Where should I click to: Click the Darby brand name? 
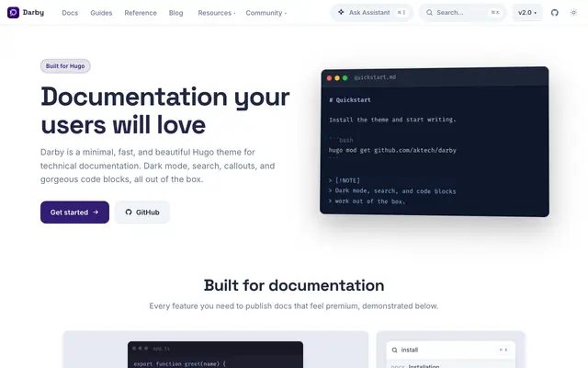click(x=33, y=12)
